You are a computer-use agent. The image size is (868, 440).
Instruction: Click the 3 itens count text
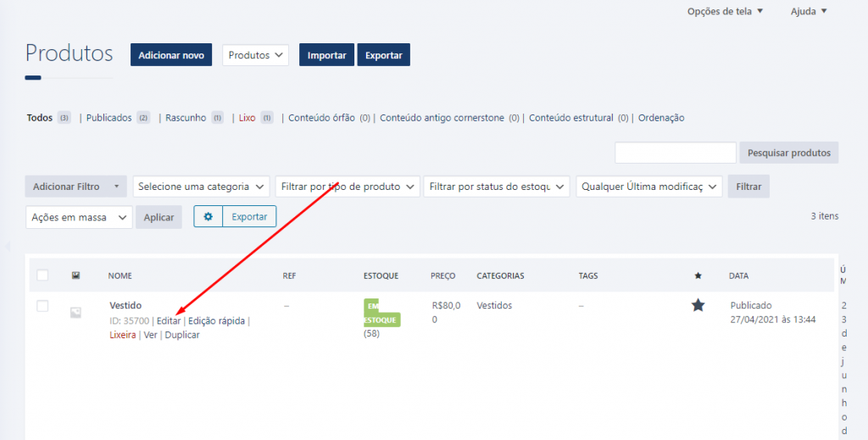point(825,216)
